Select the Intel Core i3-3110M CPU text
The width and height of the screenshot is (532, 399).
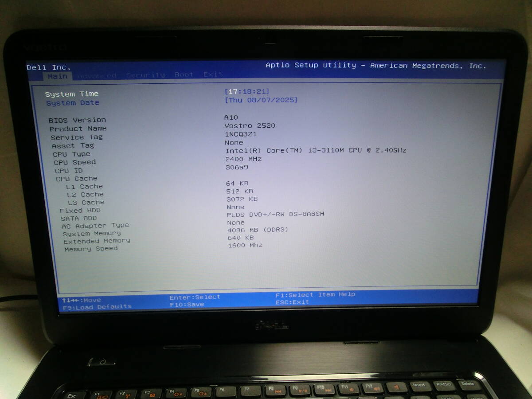pyautogui.click(x=316, y=150)
